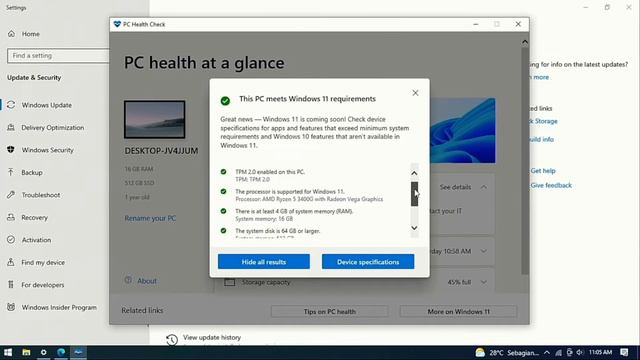Focus the Find a setting search box

[x=58, y=56]
